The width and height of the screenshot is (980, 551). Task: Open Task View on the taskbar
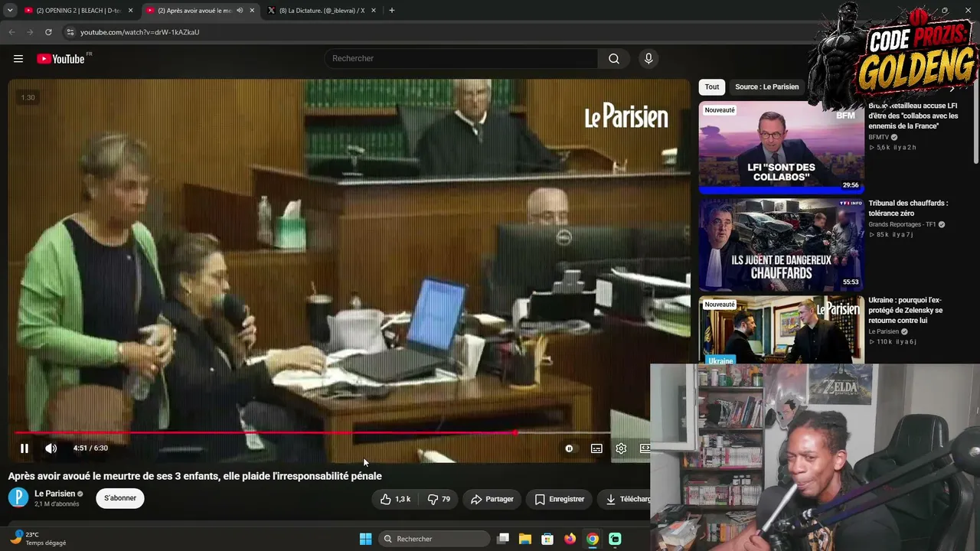tap(503, 539)
